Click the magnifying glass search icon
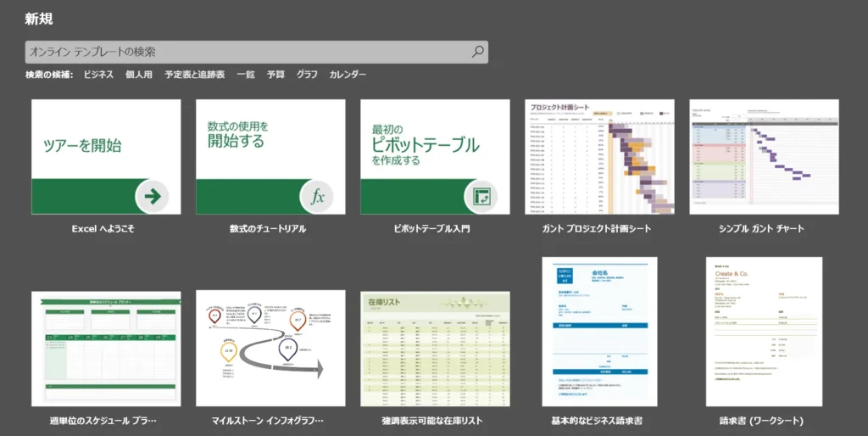 477,52
